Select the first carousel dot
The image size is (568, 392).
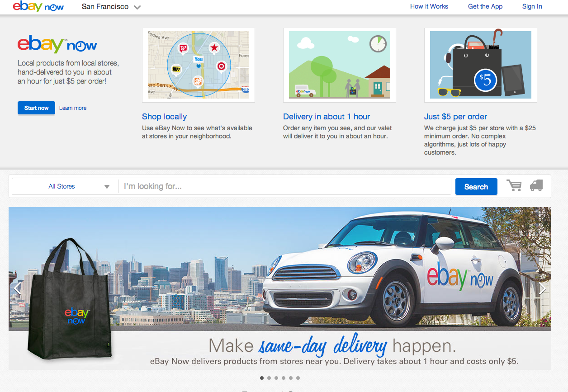coord(262,378)
